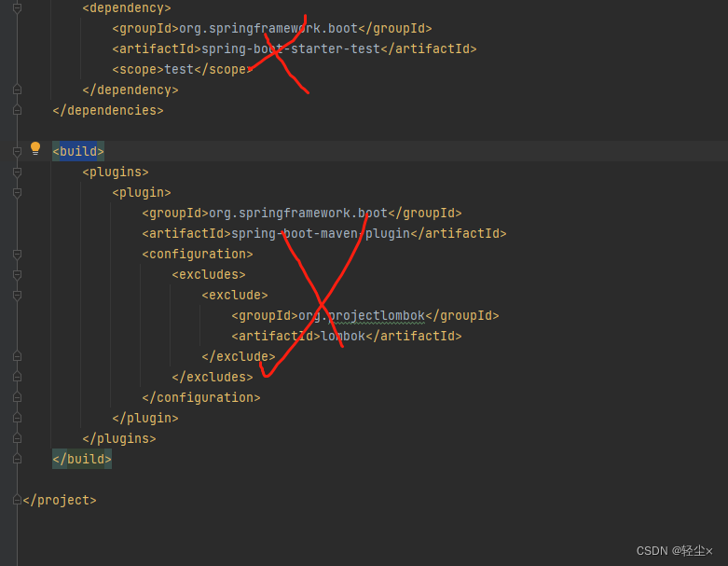The height and width of the screenshot is (566, 728).
Task: Fold at the </plugin> closing tag marker
Action: coord(17,418)
